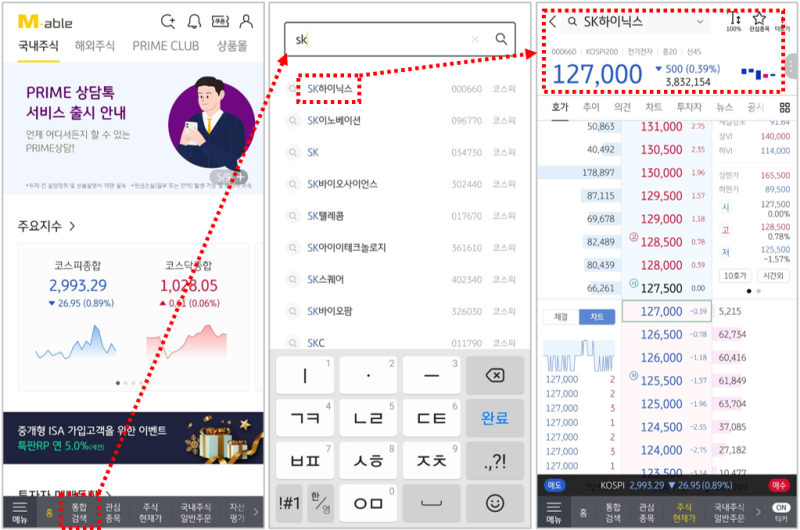
Task: Tap the !#1 symbols key
Action: tap(289, 503)
